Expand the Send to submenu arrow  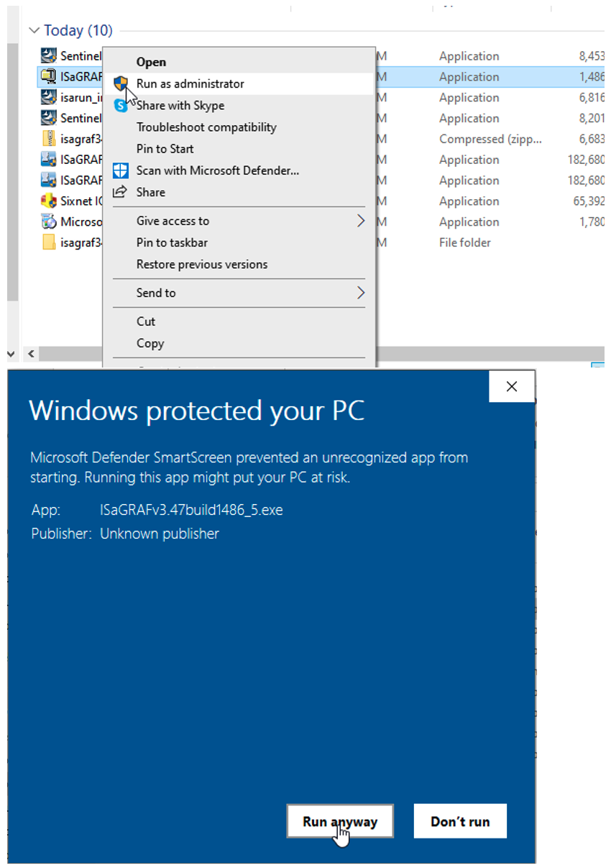point(361,293)
